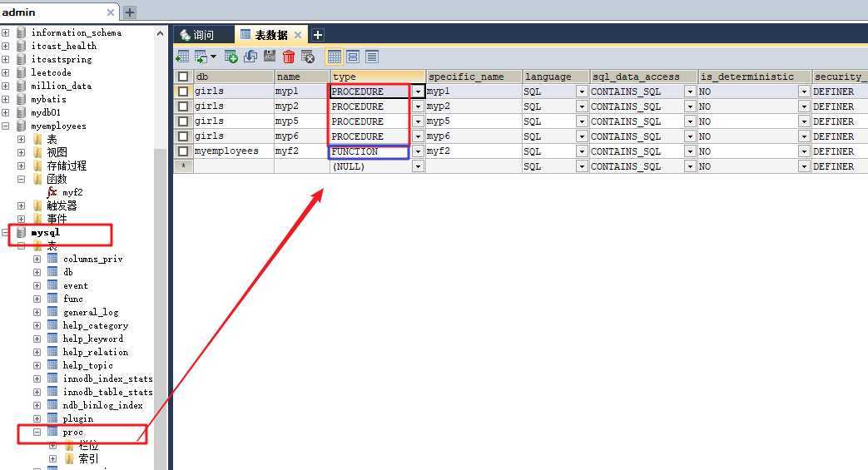Check the row checkbox for myf2

[183, 151]
